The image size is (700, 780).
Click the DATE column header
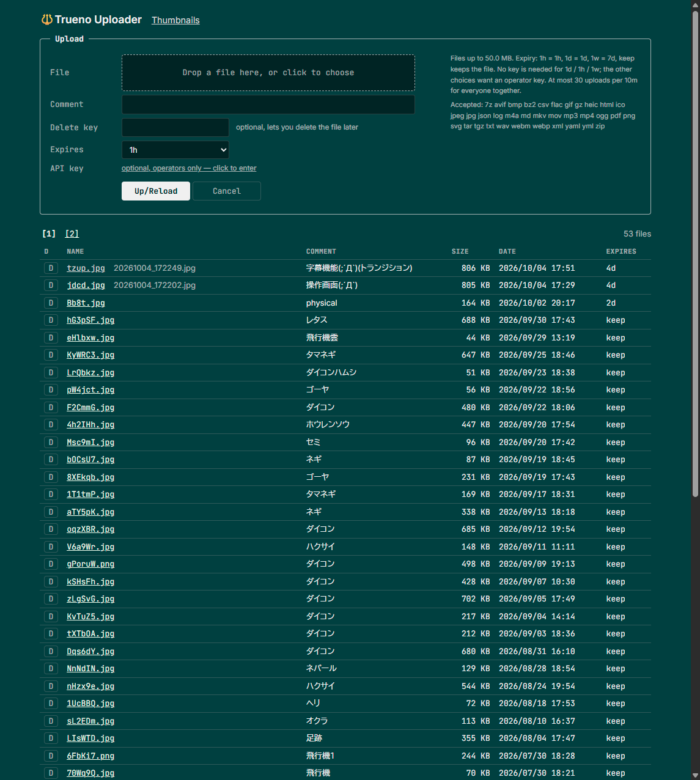coord(507,251)
